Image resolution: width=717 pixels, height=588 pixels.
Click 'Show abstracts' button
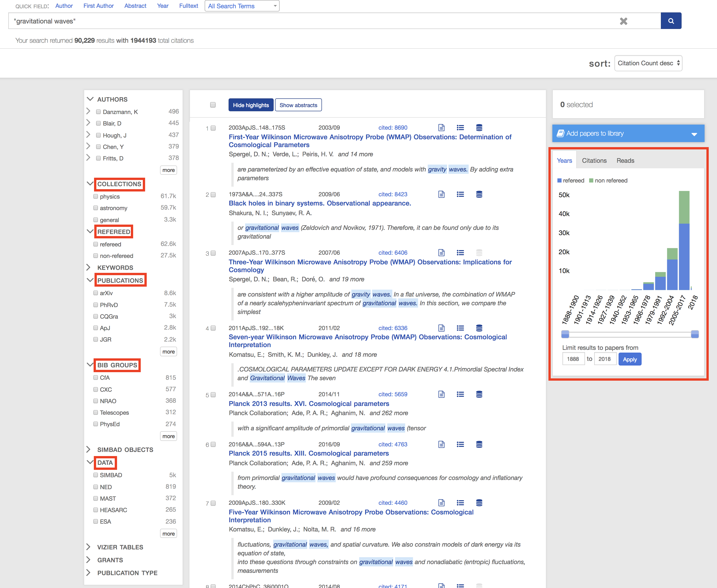coord(298,105)
